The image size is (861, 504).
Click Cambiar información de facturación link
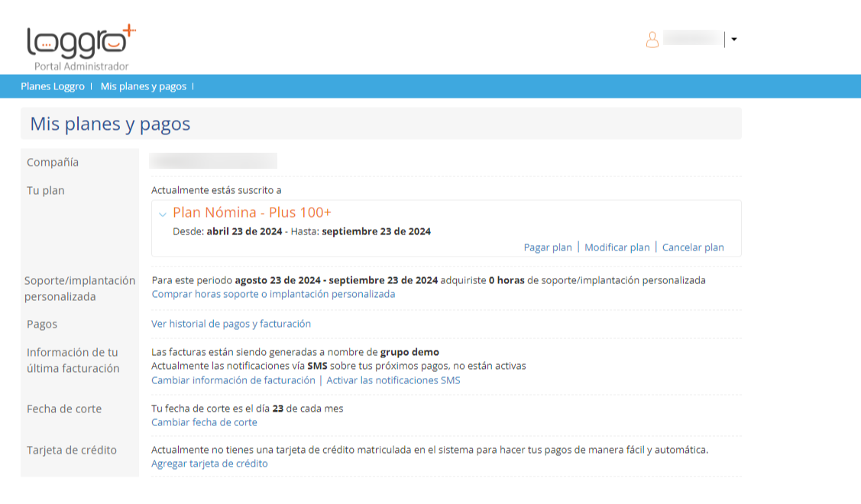pos(233,380)
